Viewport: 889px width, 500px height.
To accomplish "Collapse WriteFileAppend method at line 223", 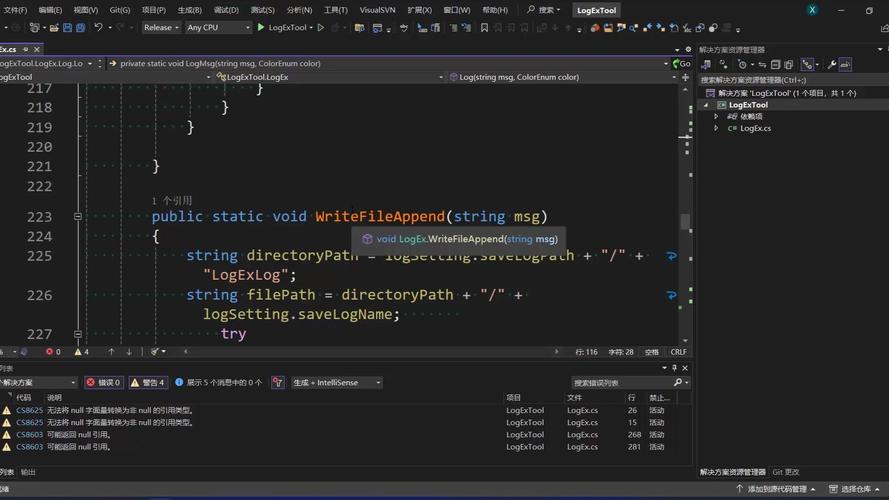I will (x=78, y=217).
